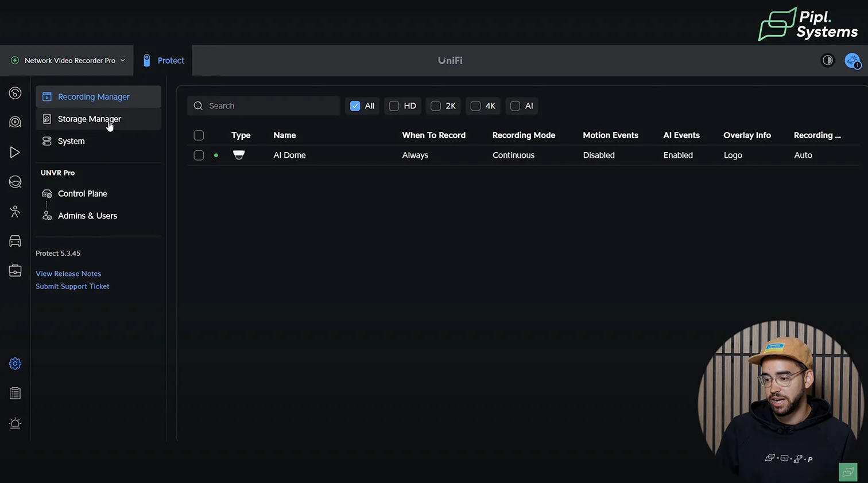Enable the 4K filter checkbox

pyautogui.click(x=475, y=106)
